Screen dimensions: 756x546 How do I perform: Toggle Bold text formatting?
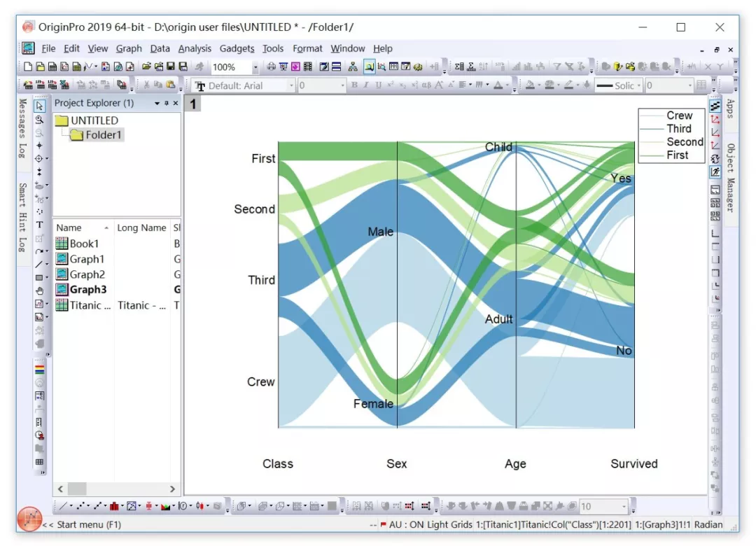point(354,85)
